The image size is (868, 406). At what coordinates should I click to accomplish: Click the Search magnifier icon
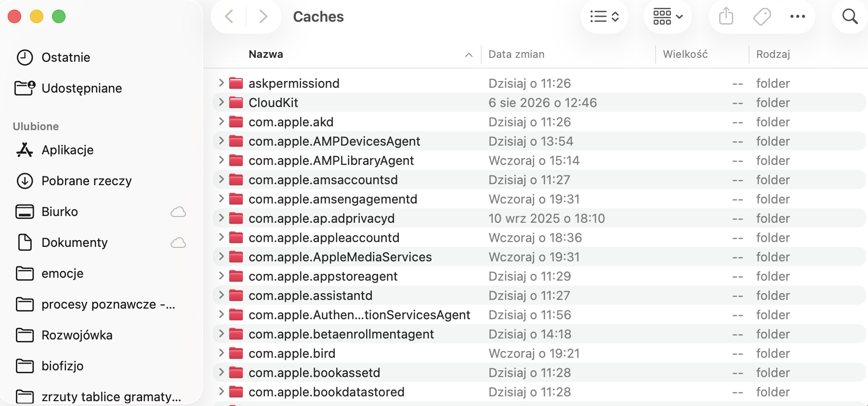[850, 17]
